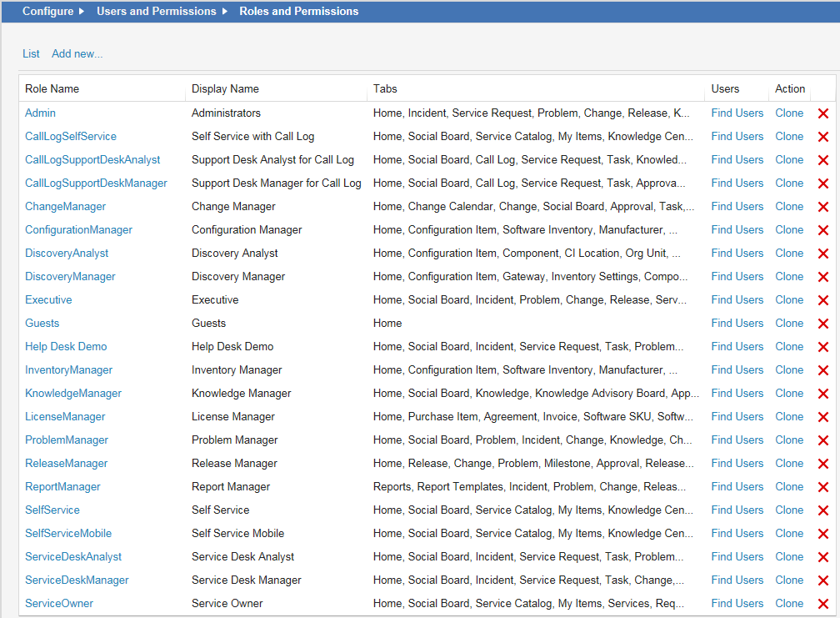Expand arrow after Users and Permissions
840x618 pixels.
pyautogui.click(x=225, y=12)
